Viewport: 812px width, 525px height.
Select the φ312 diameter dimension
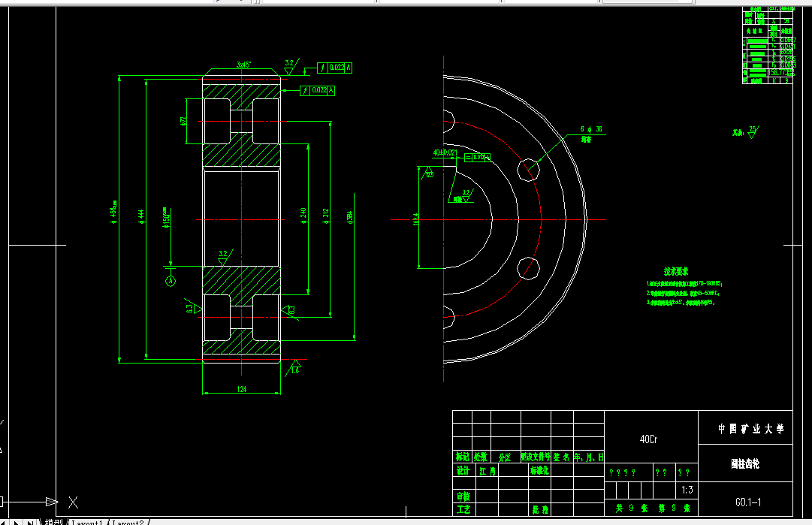click(326, 216)
